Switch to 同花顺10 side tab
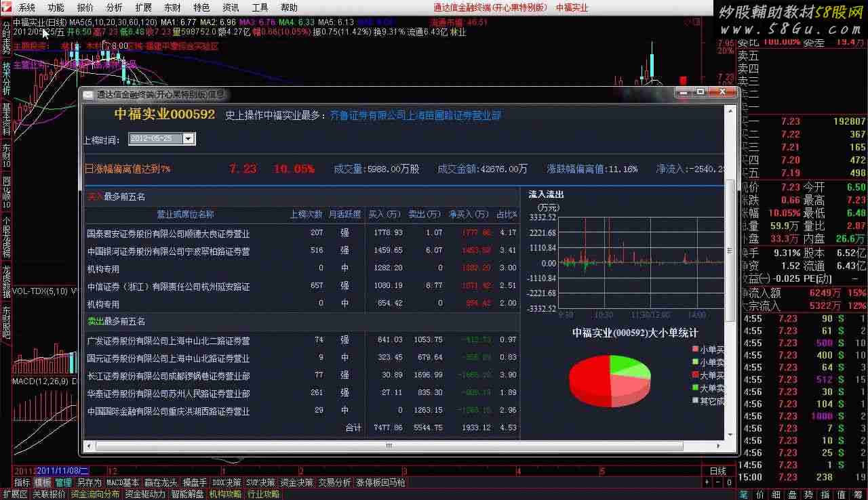 point(6,192)
